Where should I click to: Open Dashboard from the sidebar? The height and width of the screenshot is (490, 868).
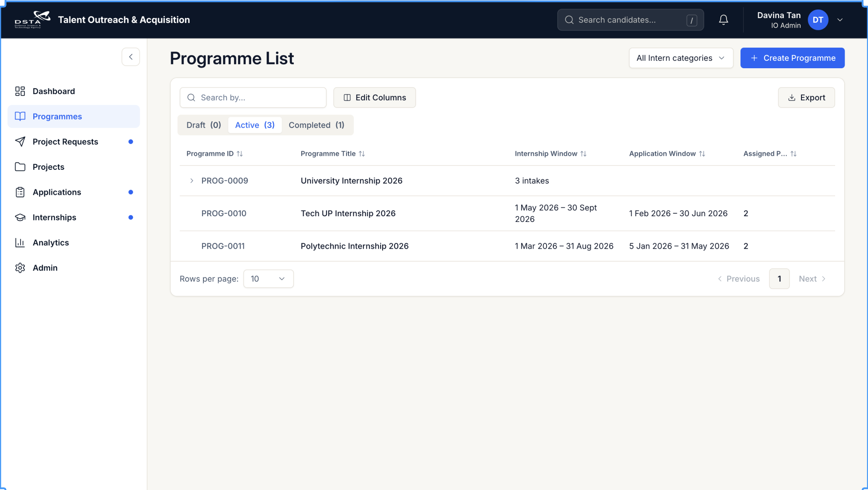(74, 91)
